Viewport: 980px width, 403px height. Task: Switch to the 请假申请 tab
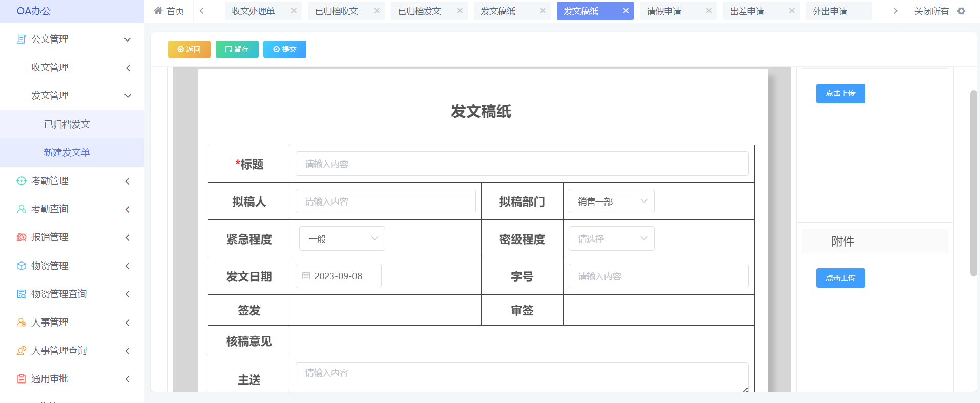664,11
